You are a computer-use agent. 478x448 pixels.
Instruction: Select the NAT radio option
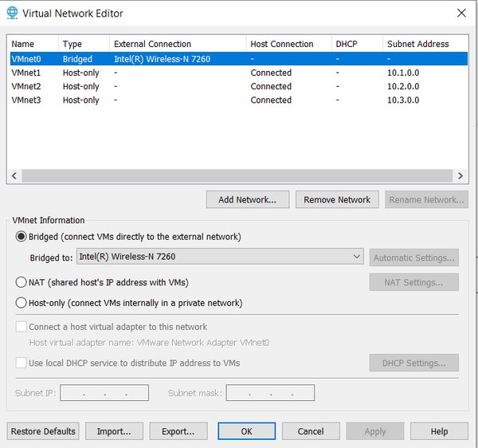click(x=22, y=282)
